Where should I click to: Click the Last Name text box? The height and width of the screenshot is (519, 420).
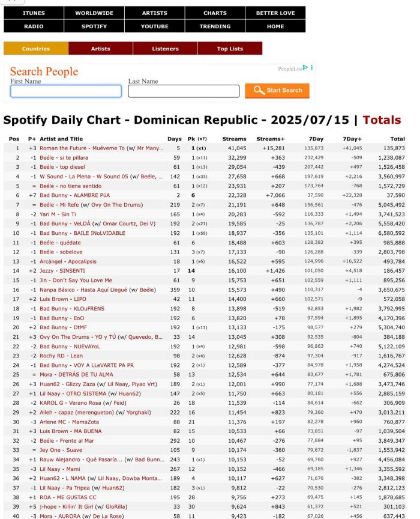tap(184, 91)
